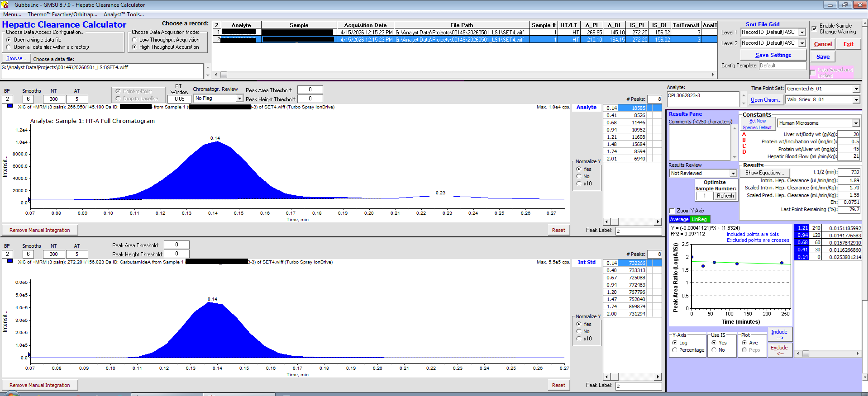The width and height of the screenshot is (868, 396).
Task: Click the data file path field
Action: coord(102,71)
